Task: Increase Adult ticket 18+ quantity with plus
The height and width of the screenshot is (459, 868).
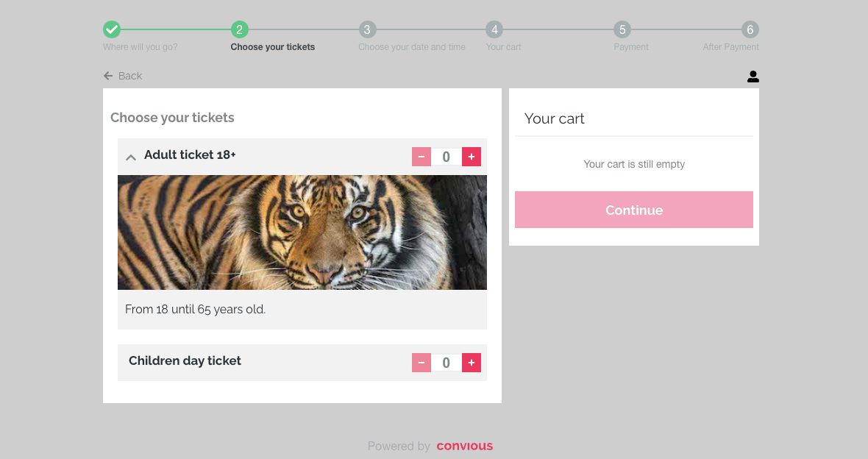Action: click(472, 157)
